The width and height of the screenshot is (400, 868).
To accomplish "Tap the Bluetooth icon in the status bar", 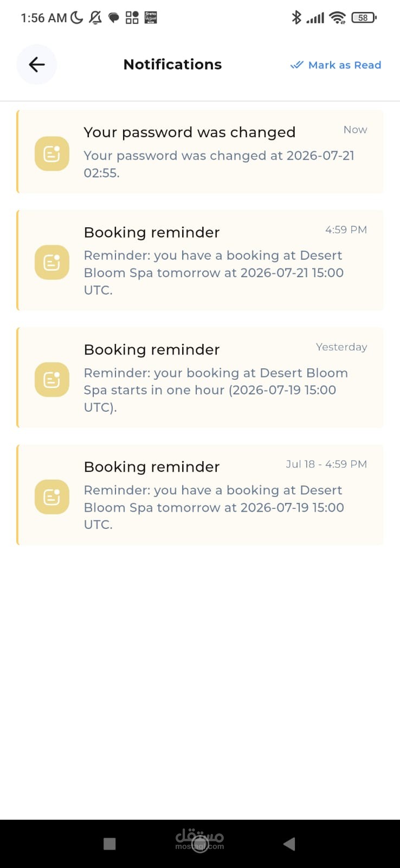I will pos(296,17).
